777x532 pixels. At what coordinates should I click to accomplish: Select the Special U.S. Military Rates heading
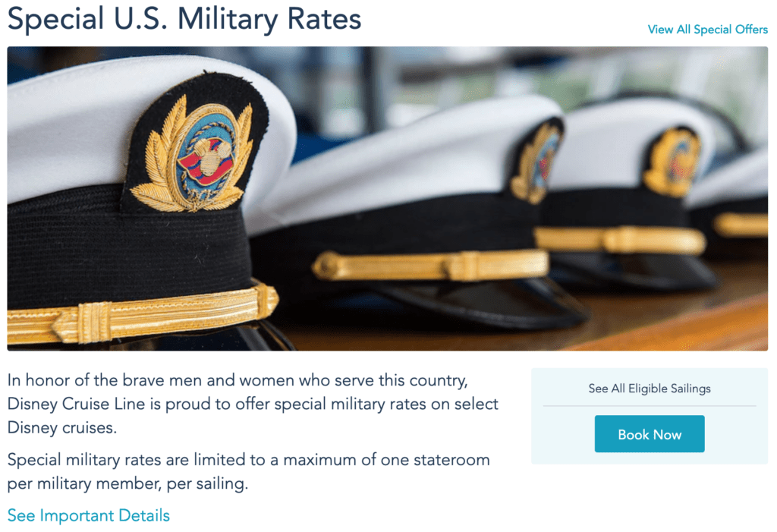pos(184,19)
